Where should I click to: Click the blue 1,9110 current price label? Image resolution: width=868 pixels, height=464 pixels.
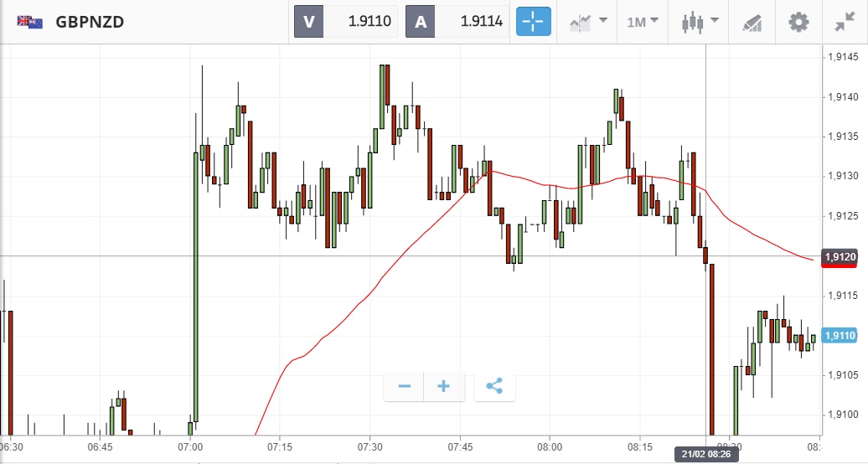pos(840,336)
